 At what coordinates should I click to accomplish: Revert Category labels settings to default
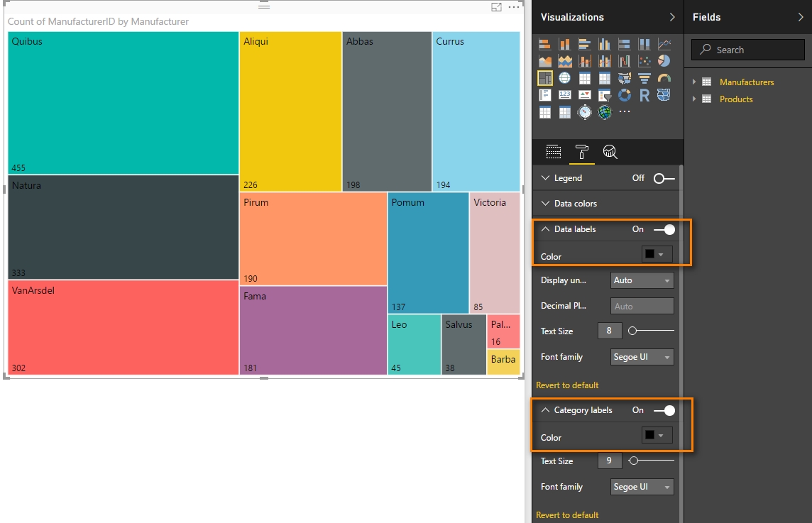click(567, 515)
